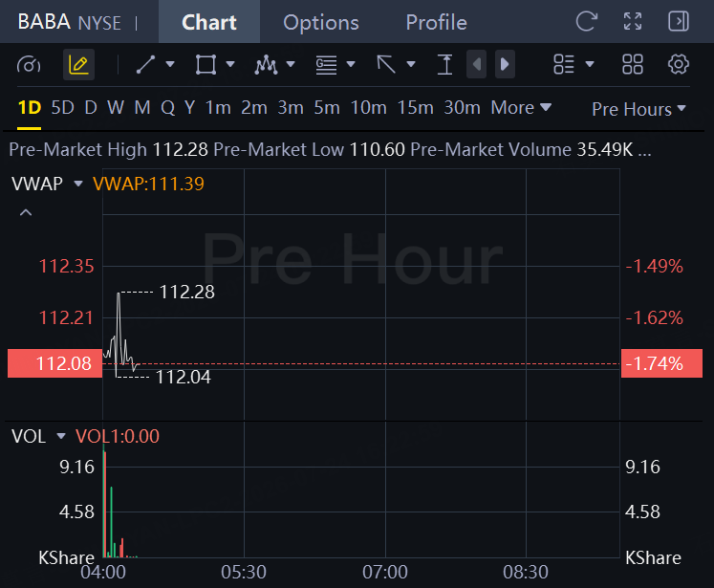This screenshot has width=714, height=588.
Task: Select the trend line drawing tool
Action: coord(145,64)
